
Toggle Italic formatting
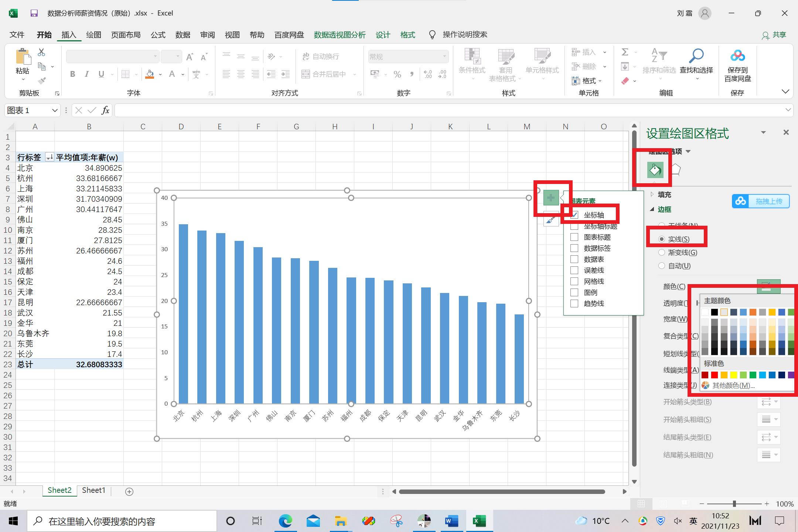tap(87, 74)
